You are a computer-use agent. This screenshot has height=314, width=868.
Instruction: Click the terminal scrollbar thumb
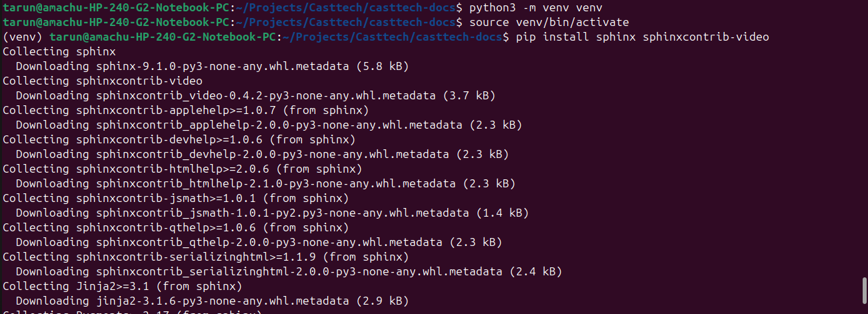click(x=863, y=291)
